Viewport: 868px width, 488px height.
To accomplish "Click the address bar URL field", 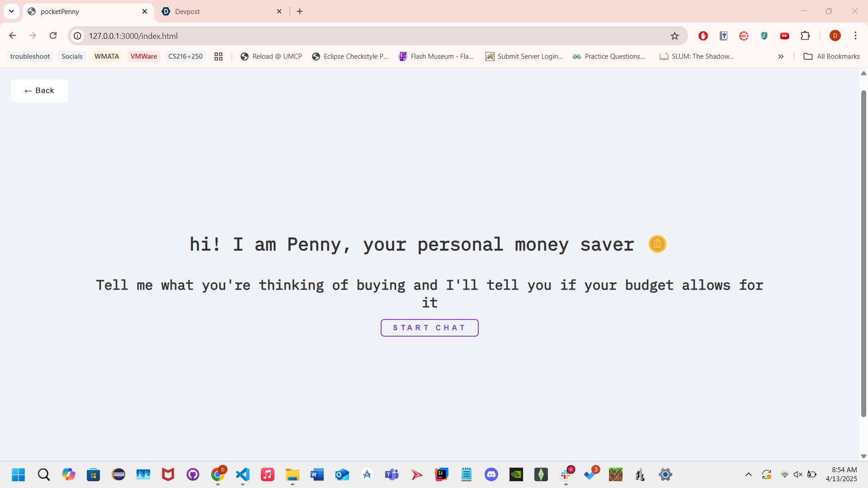I will click(x=362, y=36).
